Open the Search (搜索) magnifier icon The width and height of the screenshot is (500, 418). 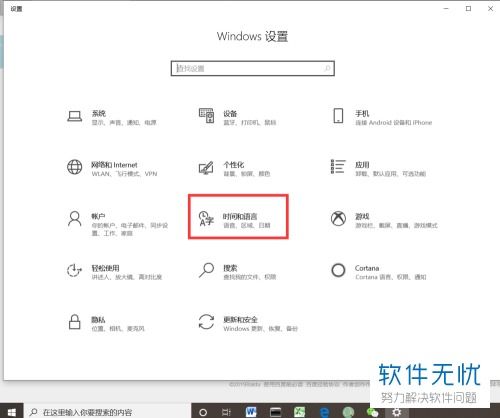(206, 270)
